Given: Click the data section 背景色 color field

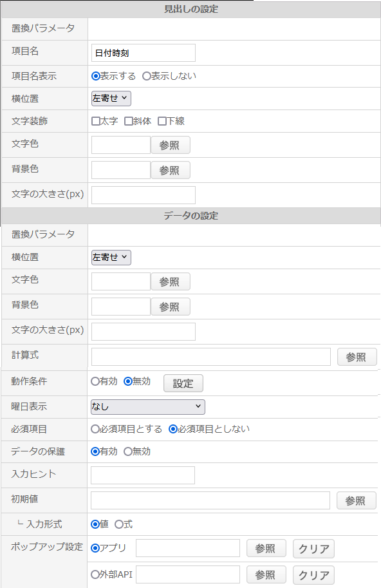Looking at the screenshot, I should click(121, 307).
